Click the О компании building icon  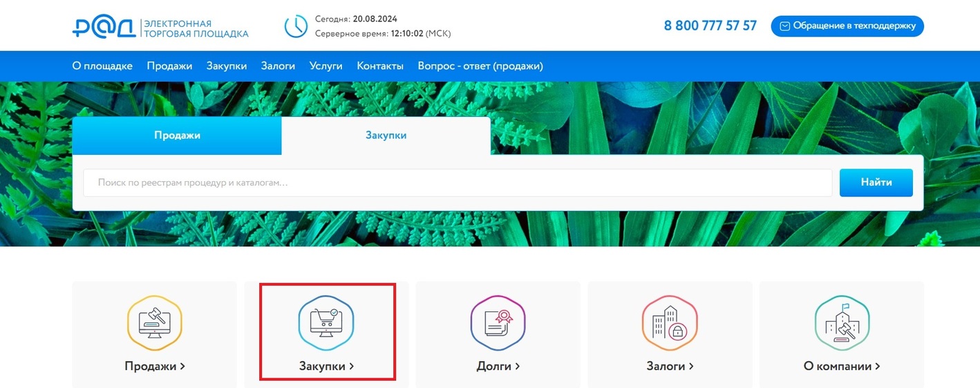pyautogui.click(x=841, y=323)
